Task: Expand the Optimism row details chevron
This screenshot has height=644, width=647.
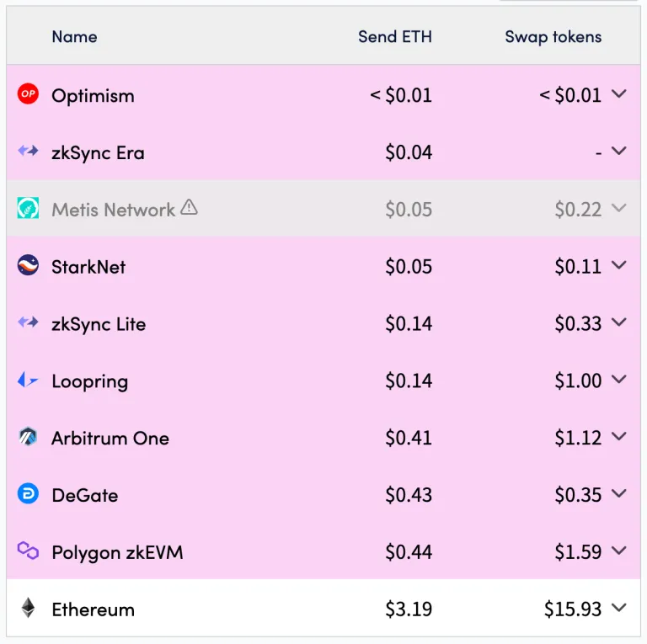Action: pyautogui.click(x=619, y=94)
